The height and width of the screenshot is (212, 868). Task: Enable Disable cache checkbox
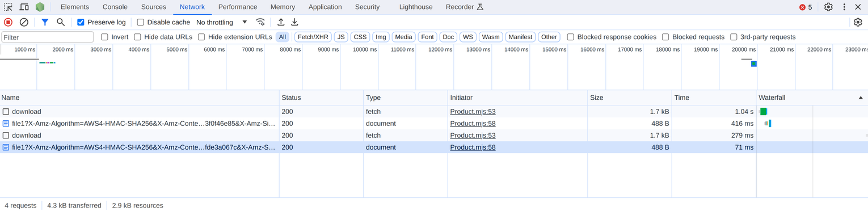click(x=140, y=22)
